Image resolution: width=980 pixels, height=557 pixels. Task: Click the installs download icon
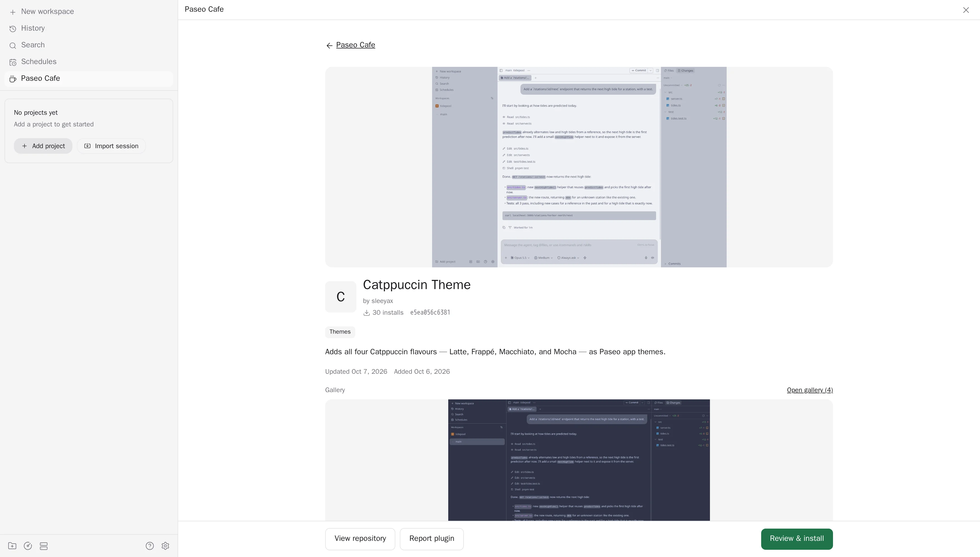(366, 312)
